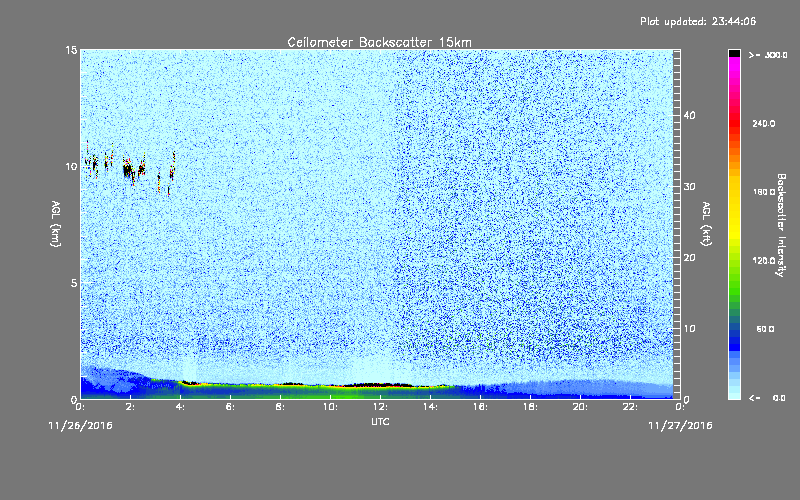Click the end date "11/27/2016"

680,426
